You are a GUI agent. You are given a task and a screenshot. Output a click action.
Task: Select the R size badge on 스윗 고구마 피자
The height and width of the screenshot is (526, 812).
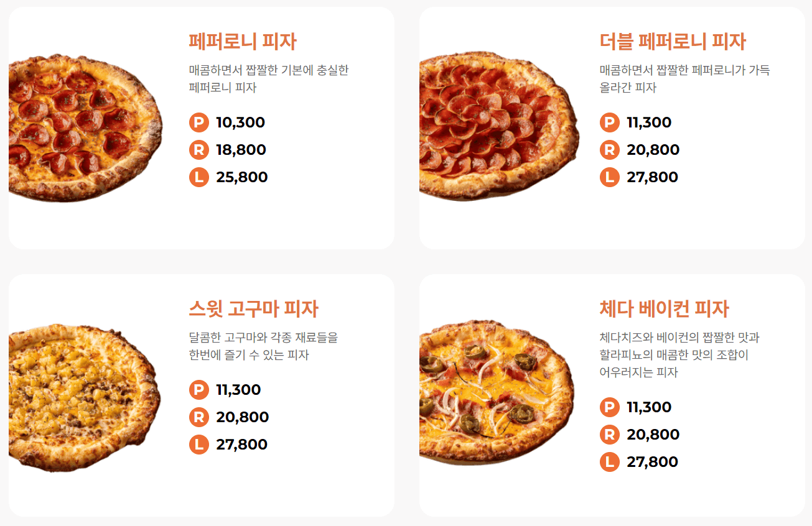click(198, 417)
